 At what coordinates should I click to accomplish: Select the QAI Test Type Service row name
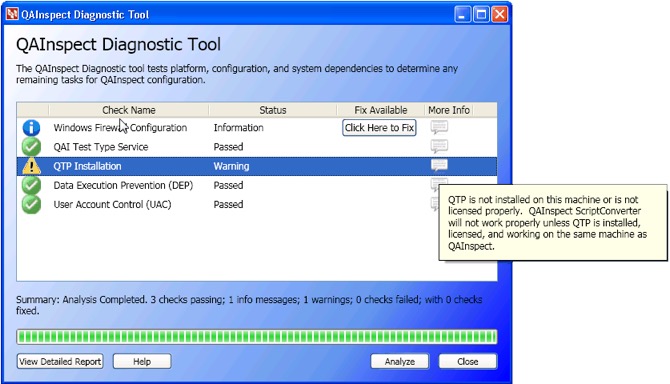(x=101, y=147)
